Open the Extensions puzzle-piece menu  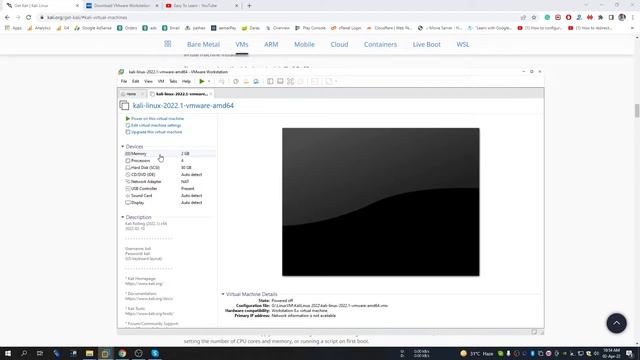tap(600, 18)
